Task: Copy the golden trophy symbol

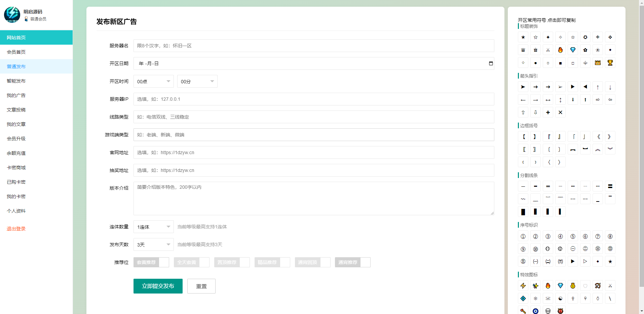Action: point(610,63)
